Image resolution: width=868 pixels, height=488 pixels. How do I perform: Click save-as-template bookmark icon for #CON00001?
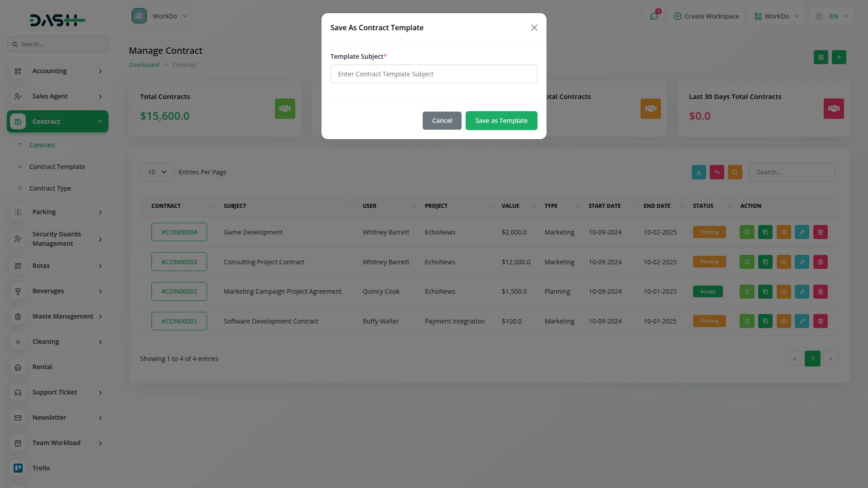747,321
